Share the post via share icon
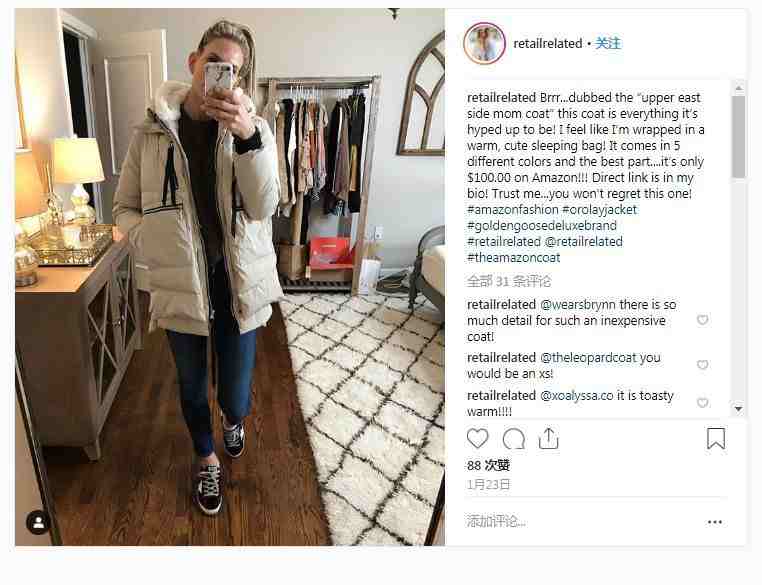Viewport: 762px width, 585px height. pyautogui.click(x=549, y=438)
